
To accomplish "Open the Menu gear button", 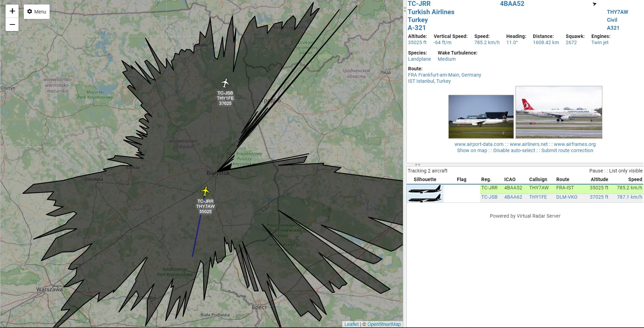I will click(x=37, y=12).
